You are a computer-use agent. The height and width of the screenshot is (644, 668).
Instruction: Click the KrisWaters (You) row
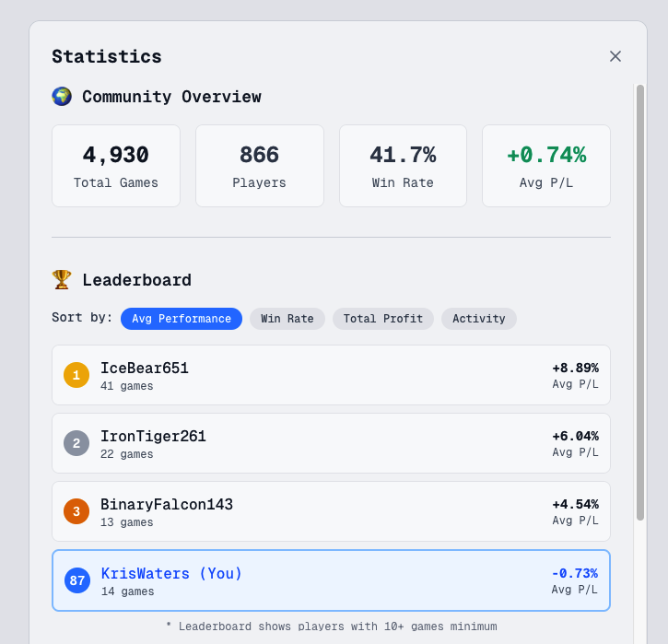click(x=331, y=580)
